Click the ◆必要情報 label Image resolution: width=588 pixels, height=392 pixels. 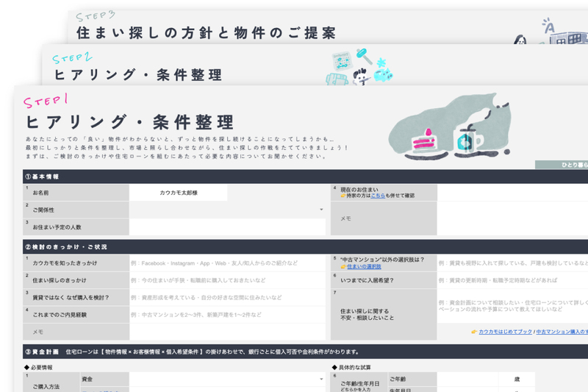pyautogui.click(x=39, y=367)
